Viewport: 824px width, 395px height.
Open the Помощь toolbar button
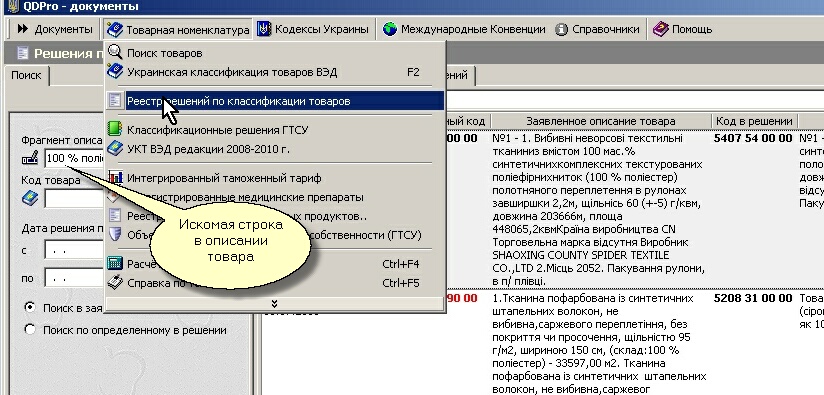[x=682, y=29]
